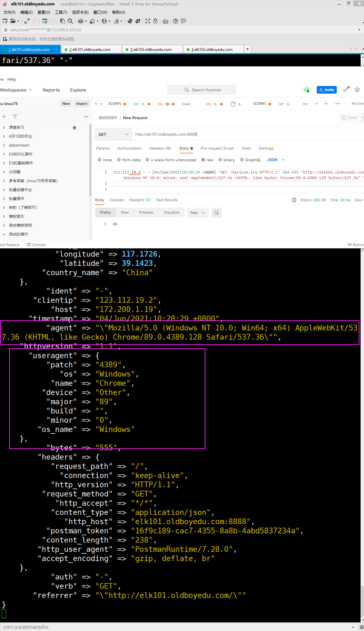This screenshot has width=364, height=631.
Task: Click the Xshell find magnifier icon
Action: [70, 21]
